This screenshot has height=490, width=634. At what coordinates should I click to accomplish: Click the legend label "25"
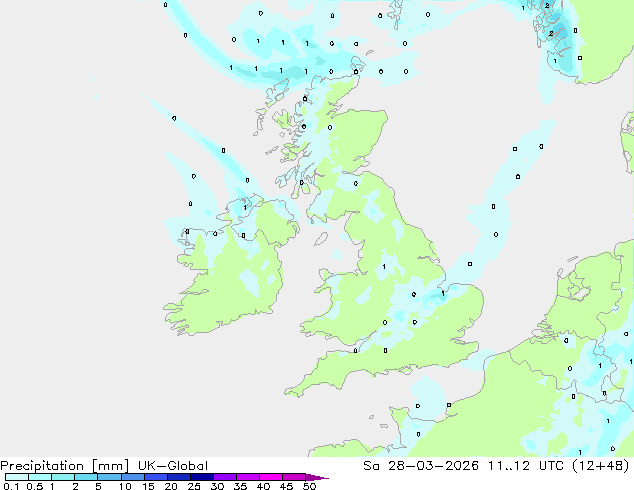[x=194, y=486]
